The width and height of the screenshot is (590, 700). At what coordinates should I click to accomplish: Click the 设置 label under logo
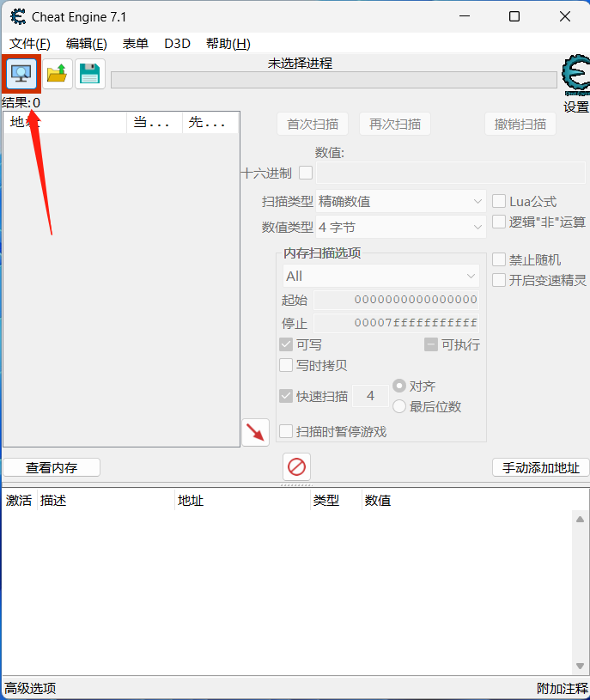[x=576, y=107]
